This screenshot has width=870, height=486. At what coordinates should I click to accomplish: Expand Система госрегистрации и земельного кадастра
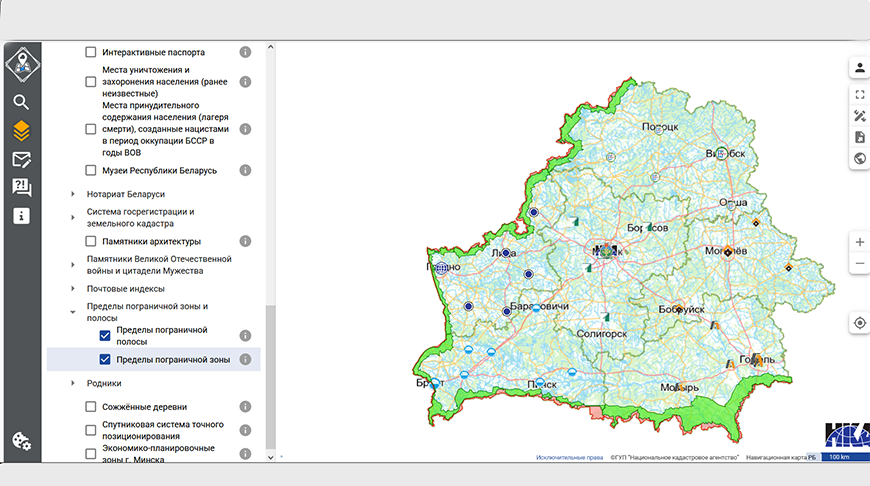click(73, 217)
